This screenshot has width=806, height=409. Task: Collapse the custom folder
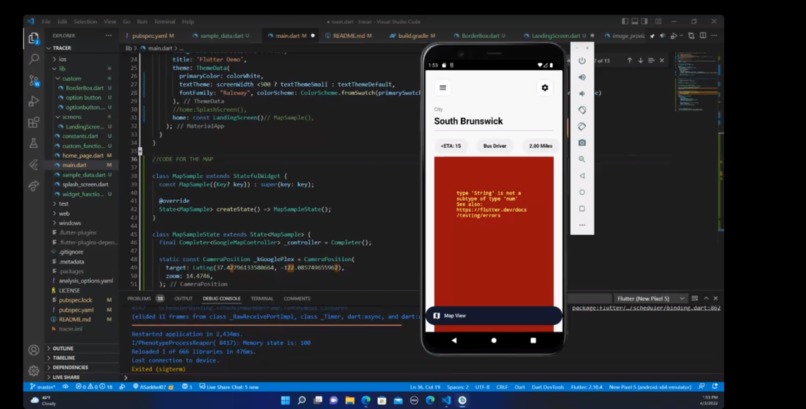click(x=71, y=79)
